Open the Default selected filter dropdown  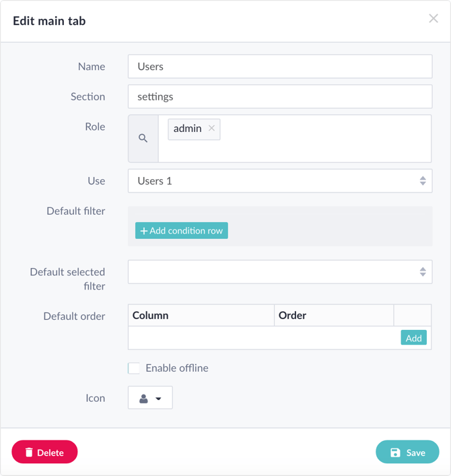coord(280,272)
